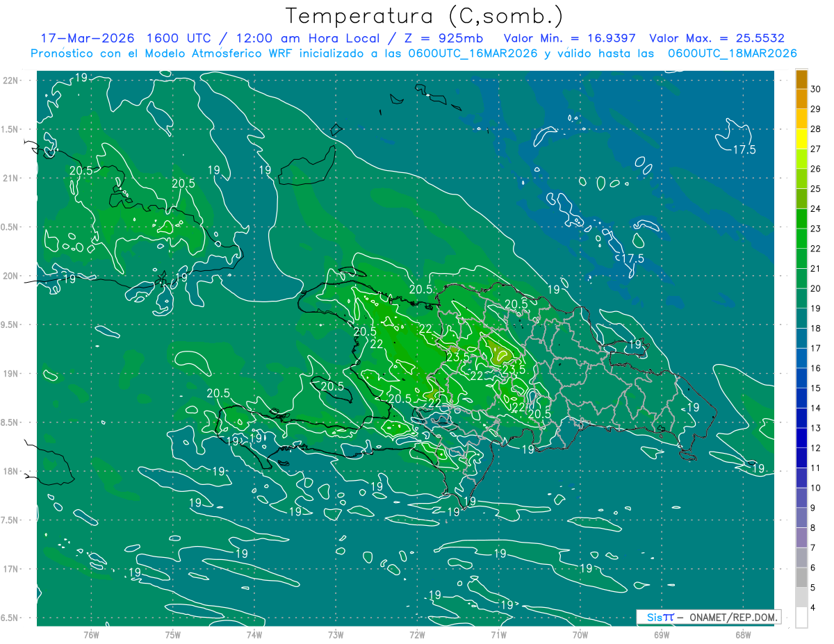
Task: Click the "Valor Min. = 16.9397" text
Action: (x=570, y=38)
